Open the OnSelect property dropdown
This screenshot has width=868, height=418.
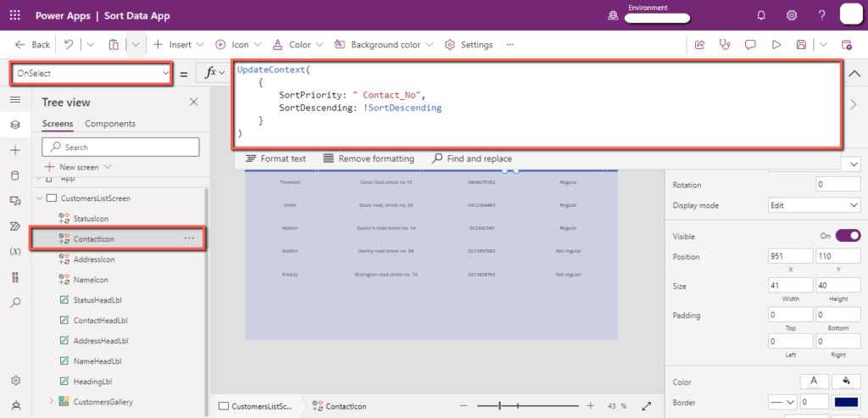[x=91, y=73]
